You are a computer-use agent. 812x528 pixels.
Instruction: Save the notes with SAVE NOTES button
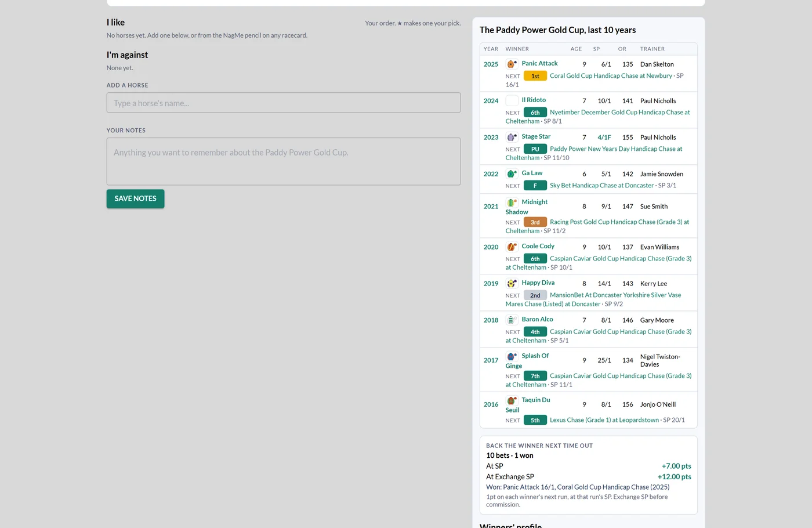(x=135, y=198)
